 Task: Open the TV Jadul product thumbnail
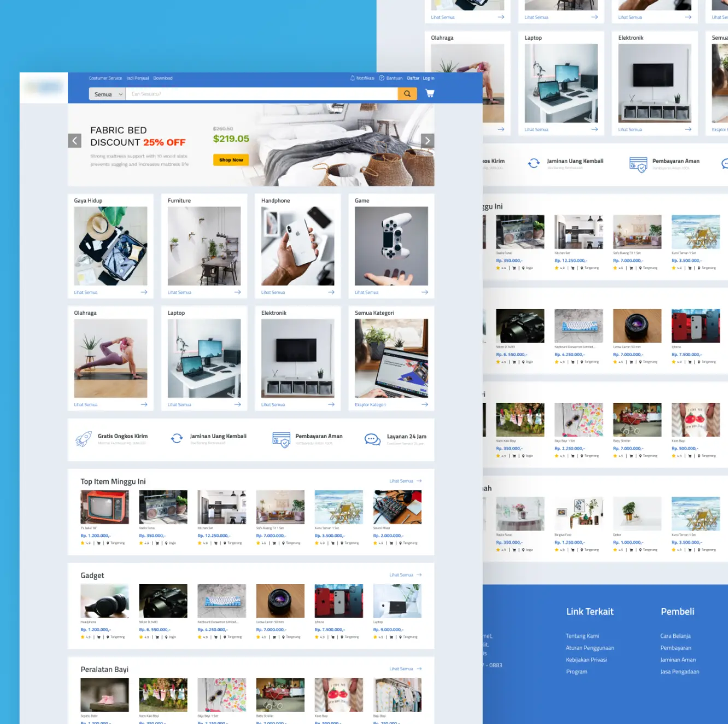[104, 507]
